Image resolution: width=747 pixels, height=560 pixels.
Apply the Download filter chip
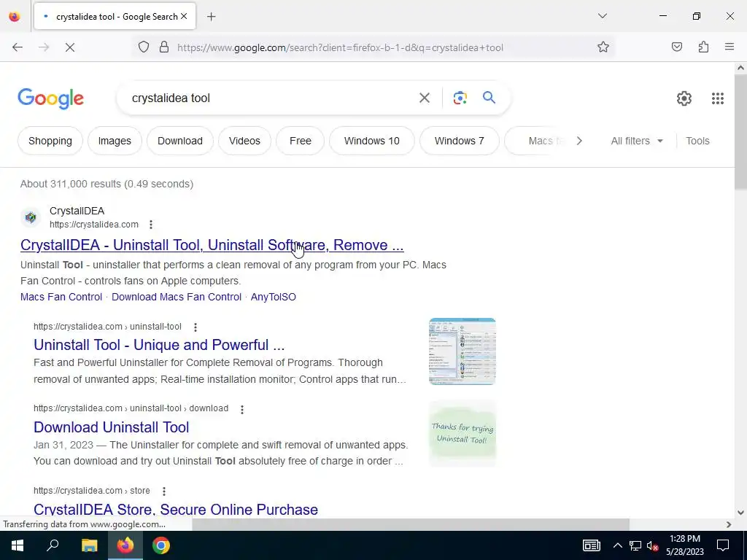pyautogui.click(x=180, y=141)
